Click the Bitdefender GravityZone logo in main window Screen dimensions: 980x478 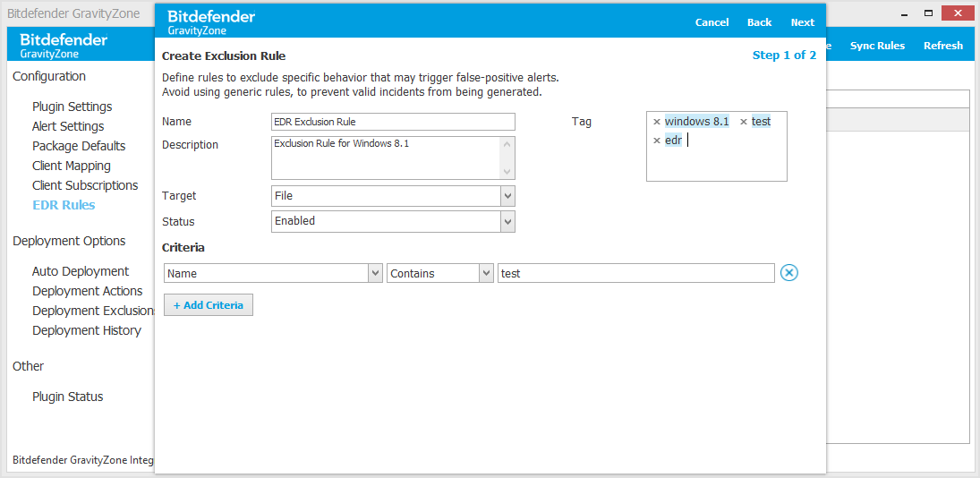click(64, 46)
